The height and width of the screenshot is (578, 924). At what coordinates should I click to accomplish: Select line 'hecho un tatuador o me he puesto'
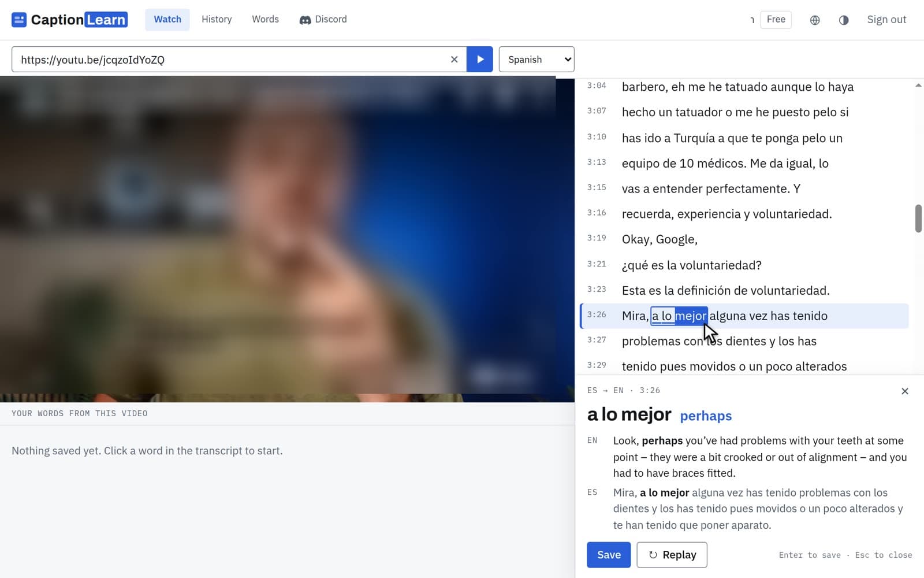tap(744, 112)
